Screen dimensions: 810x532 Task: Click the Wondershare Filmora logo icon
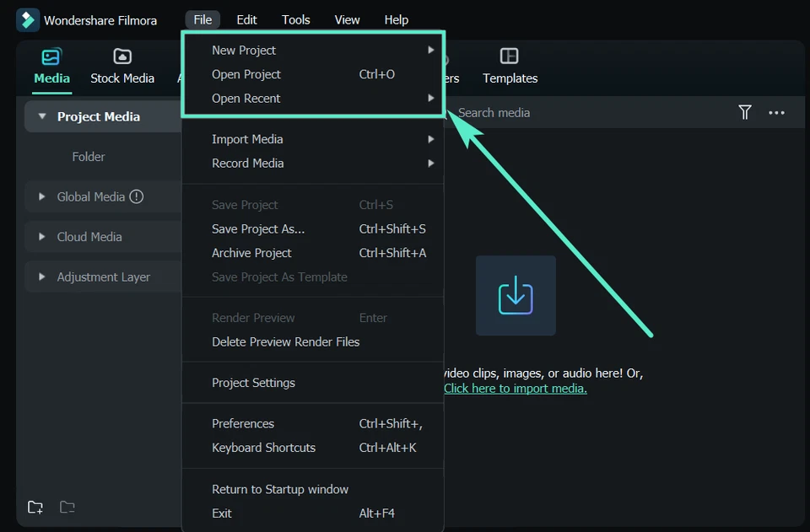(x=27, y=19)
